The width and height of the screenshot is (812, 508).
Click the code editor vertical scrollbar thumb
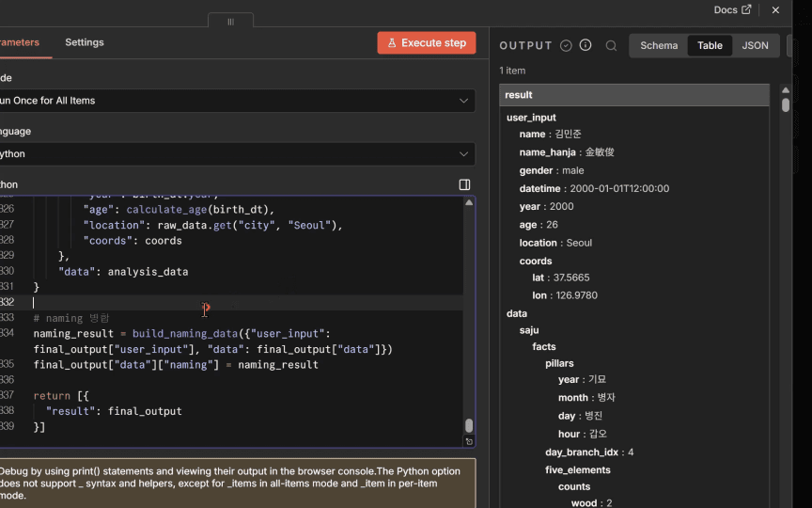pos(469,425)
